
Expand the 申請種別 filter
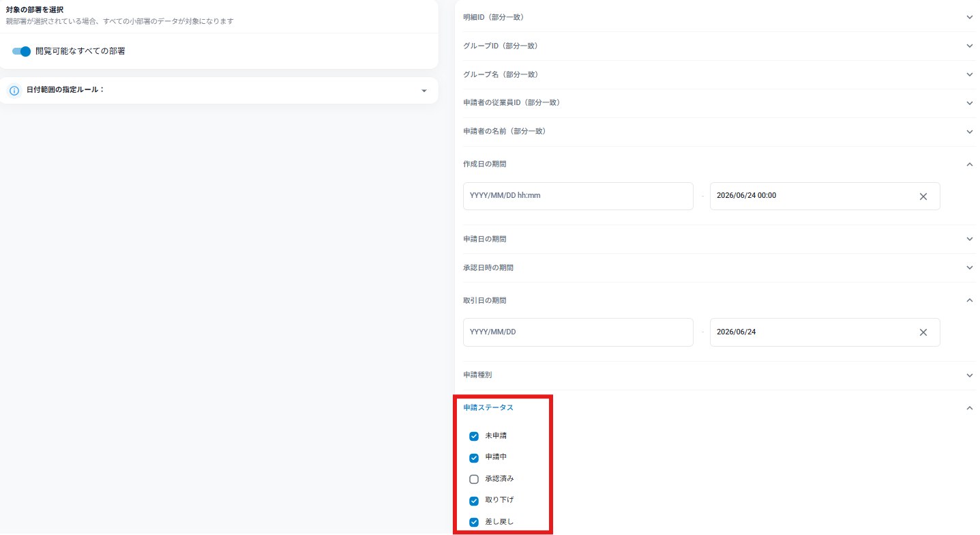coord(719,375)
